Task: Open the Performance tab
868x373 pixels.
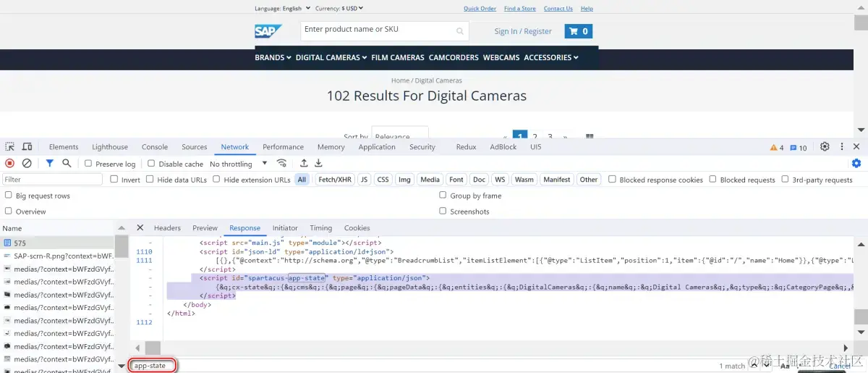Action: pos(283,147)
